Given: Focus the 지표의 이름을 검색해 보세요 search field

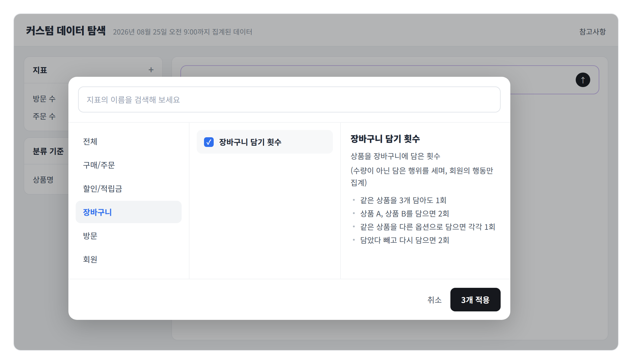Looking at the screenshot, I should click(x=289, y=99).
